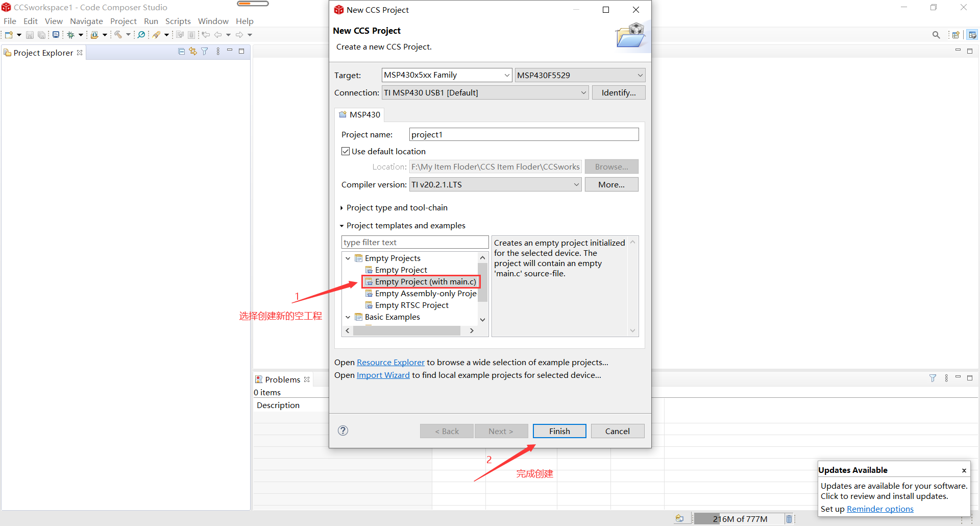Select Empty RTSC Project template

tap(407, 305)
